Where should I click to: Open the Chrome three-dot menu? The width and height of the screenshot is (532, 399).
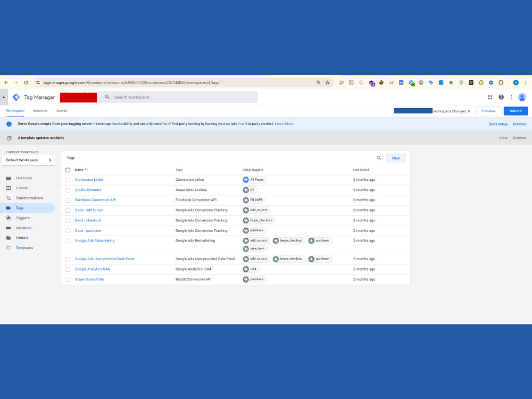(526, 82)
